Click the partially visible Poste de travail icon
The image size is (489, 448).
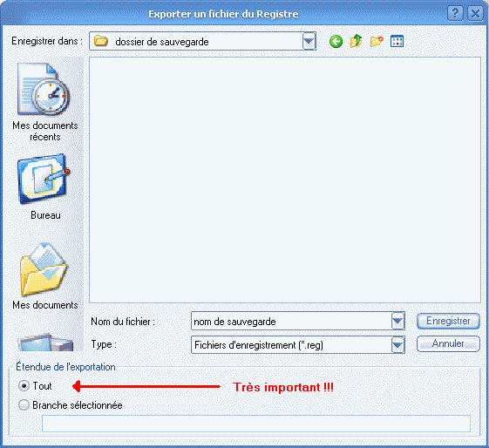45,343
